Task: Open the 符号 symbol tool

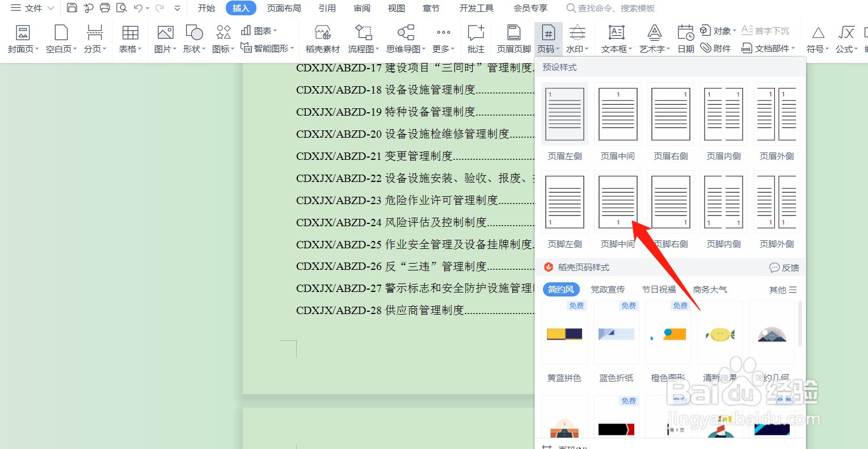Action: click(x=818, y=39)
